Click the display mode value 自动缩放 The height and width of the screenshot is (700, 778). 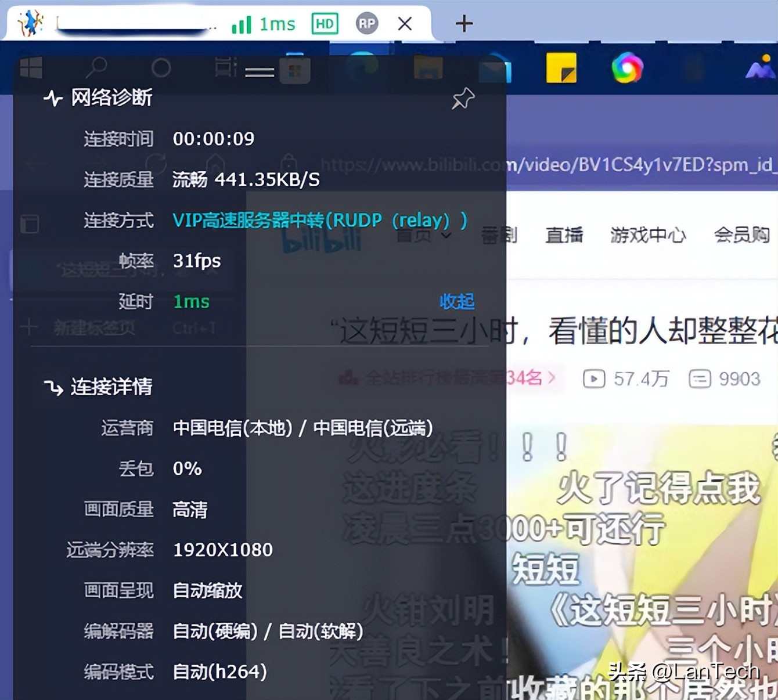tap(207, 590)
